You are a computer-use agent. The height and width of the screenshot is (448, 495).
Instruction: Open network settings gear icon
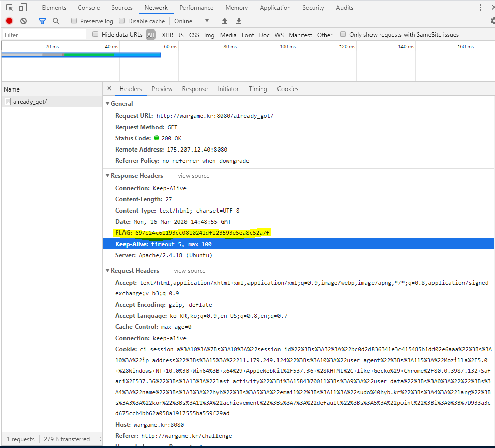point(492,21)
